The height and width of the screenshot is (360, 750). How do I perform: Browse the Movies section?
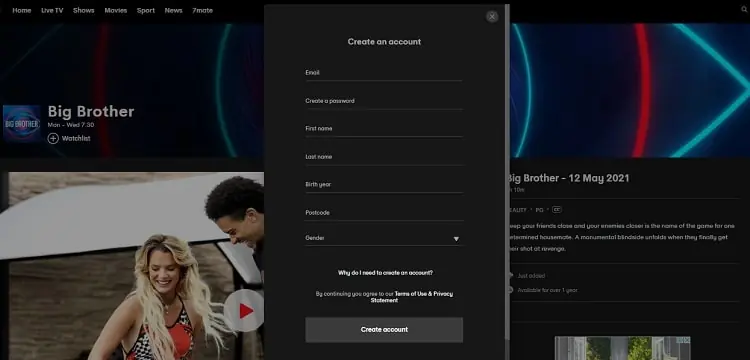116,10
